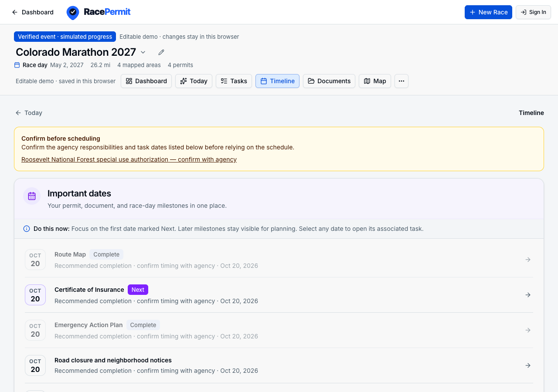Click the 4 permits text
Image resolution: width=558 pixels, height=392 pixels.
(180, 65)
